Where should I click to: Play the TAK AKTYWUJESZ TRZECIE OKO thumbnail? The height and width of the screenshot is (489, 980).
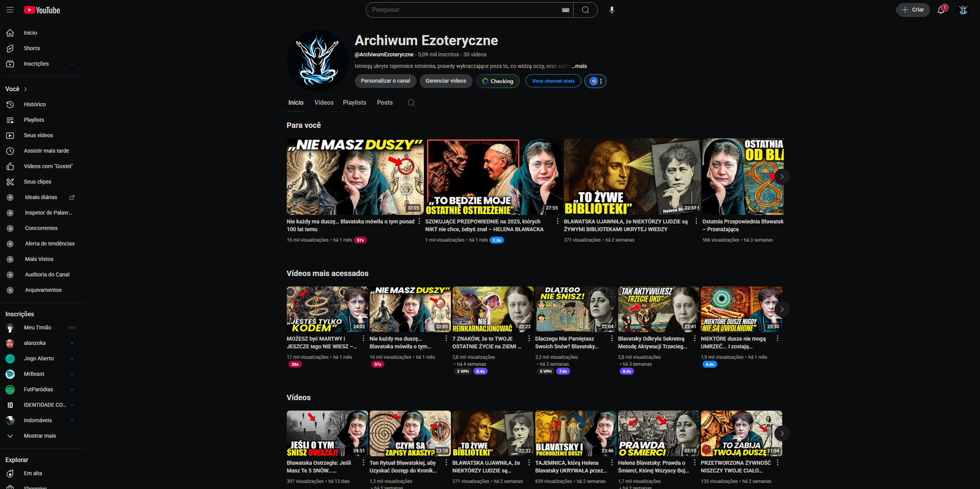click(658, 310)
